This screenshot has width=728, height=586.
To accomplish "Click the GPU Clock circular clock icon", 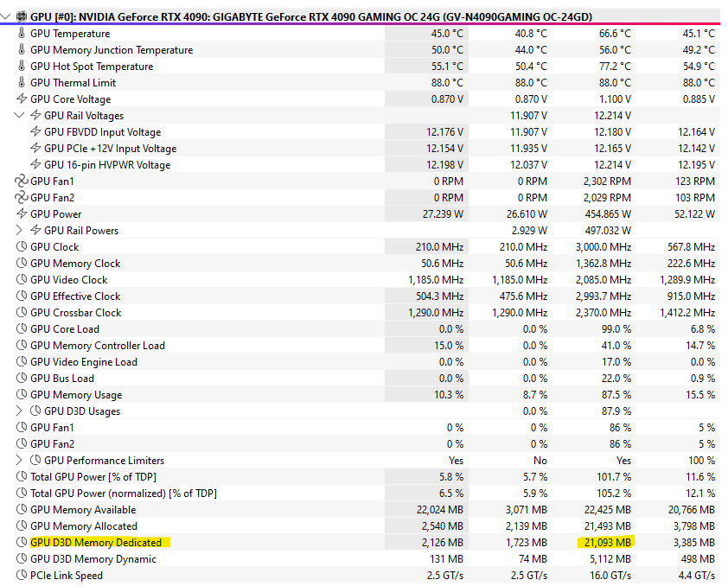I will 22,247.
